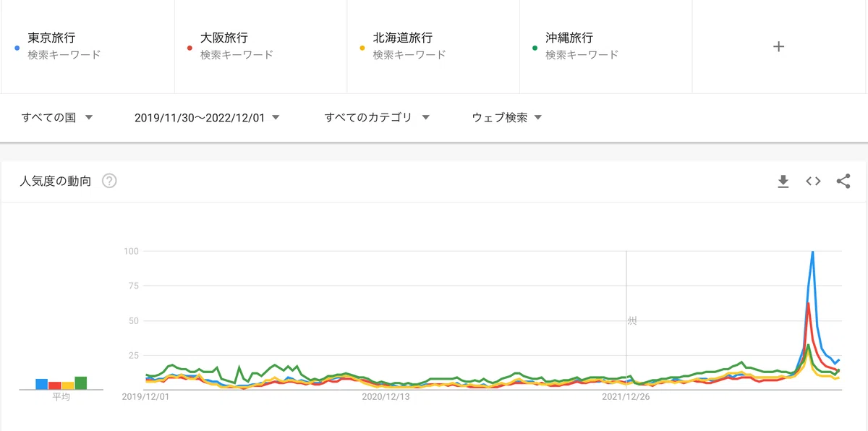Screen dimensions: 868x431
Task: Open the embed code icon
Action: [813, 182]
